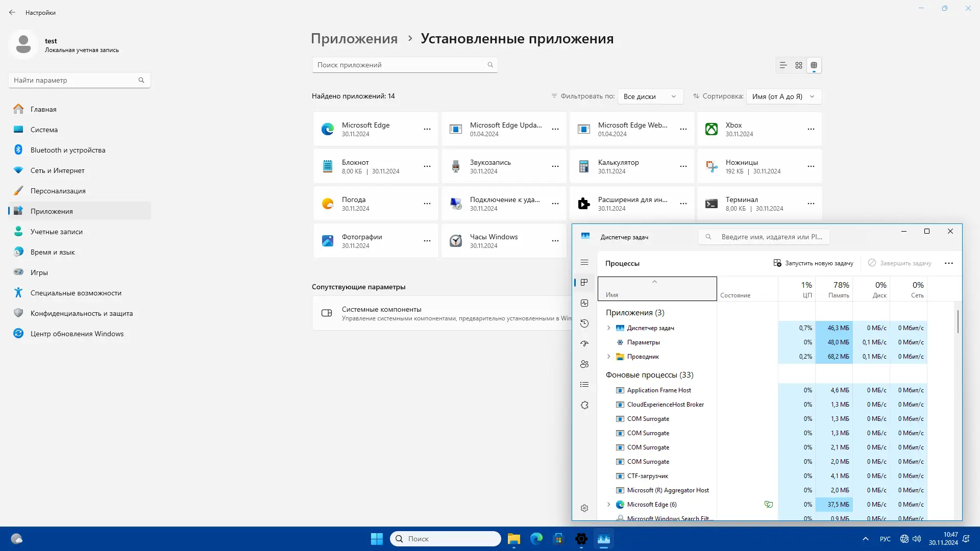The image size is (980, 551).
Task: Switch apps view to grid layout
Action: coord(799,65)
